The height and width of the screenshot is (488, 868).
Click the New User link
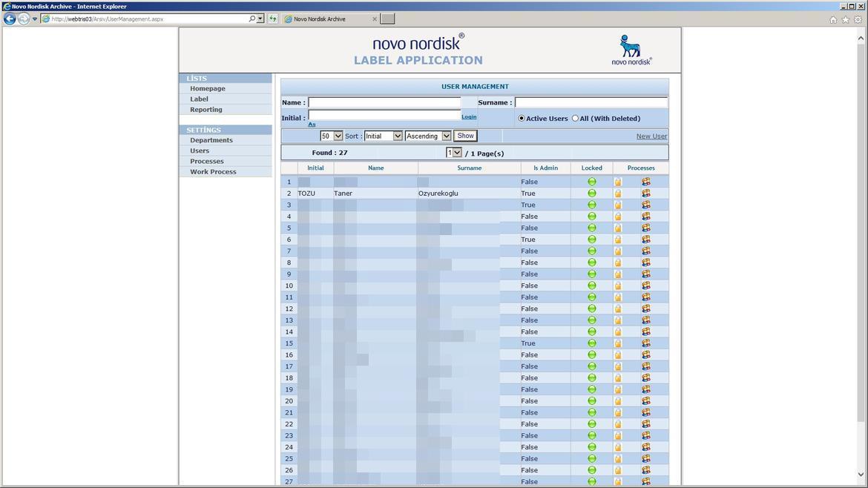pos(651,136)
